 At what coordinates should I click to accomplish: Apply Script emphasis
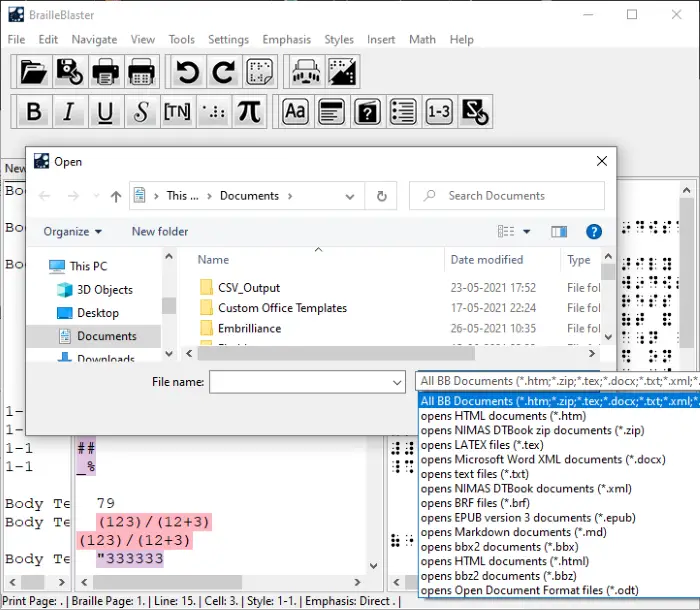[141, 112]
